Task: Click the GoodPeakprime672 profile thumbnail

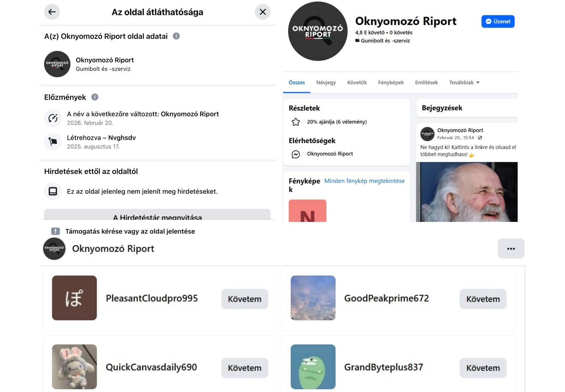Action: (313, 298)
